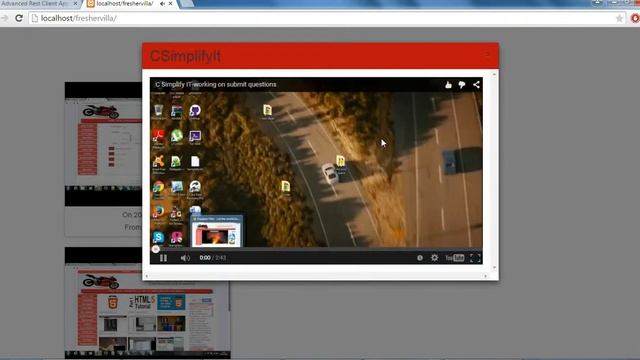Click the Recycle Bin icon in video desktop
Screen dimensions: 640x360
point(159,111)
